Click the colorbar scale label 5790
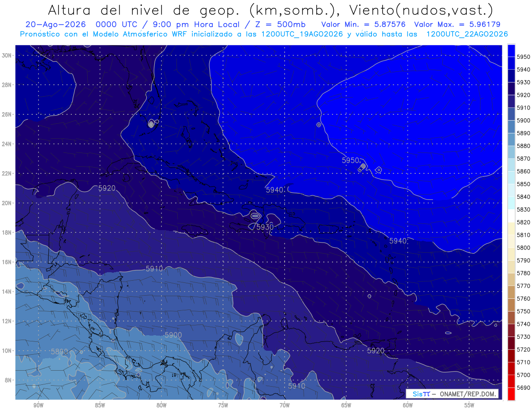 coord(524,260)
